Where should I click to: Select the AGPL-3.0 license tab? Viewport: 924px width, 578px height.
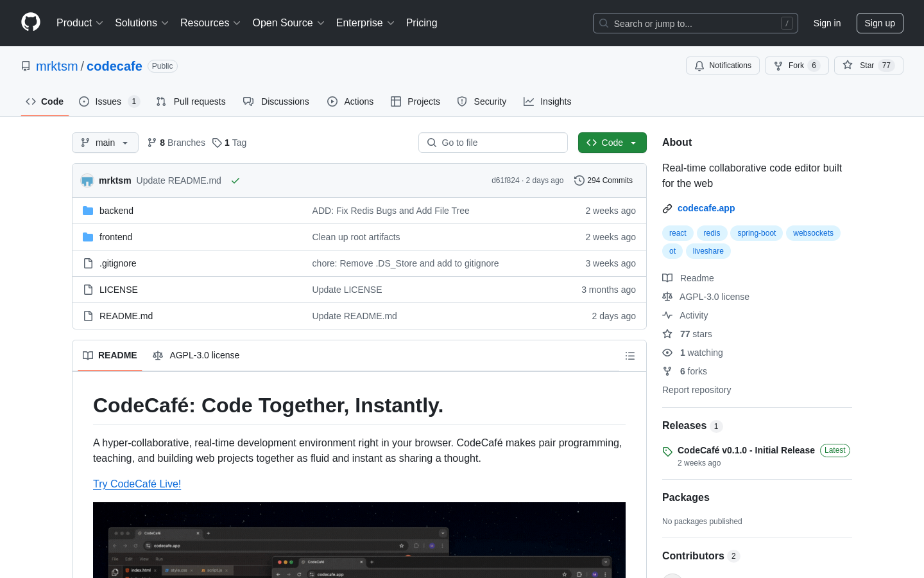tap(196, 355)
